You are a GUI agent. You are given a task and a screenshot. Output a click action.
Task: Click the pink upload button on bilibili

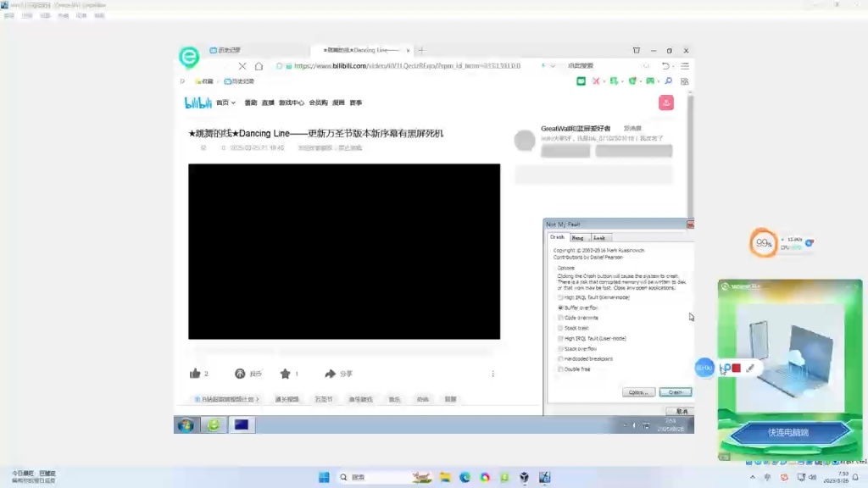(x=666, y=103)
